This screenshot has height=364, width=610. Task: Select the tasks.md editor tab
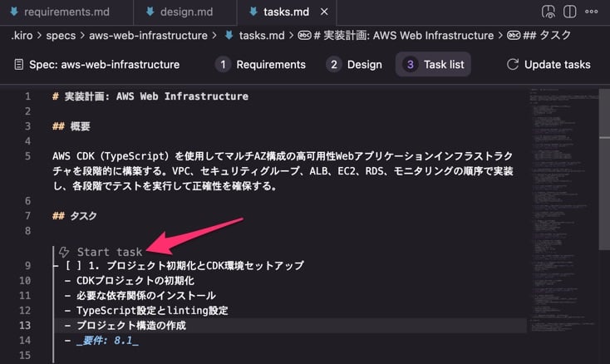[286, 12]
